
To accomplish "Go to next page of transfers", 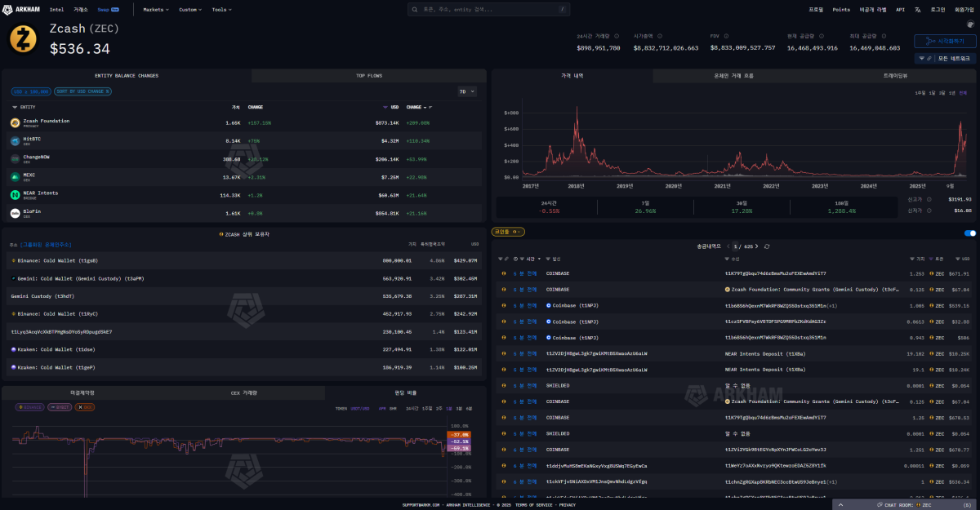I will point(755,246).
